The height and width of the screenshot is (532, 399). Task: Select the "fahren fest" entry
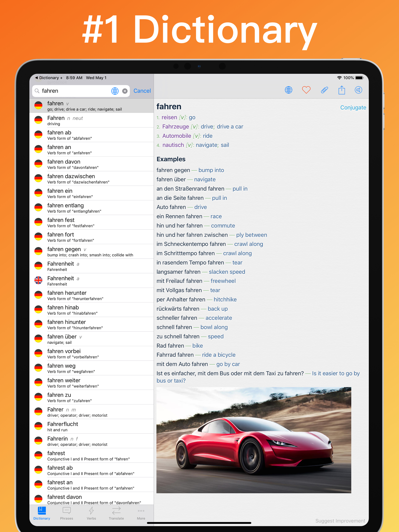[91, 222]
